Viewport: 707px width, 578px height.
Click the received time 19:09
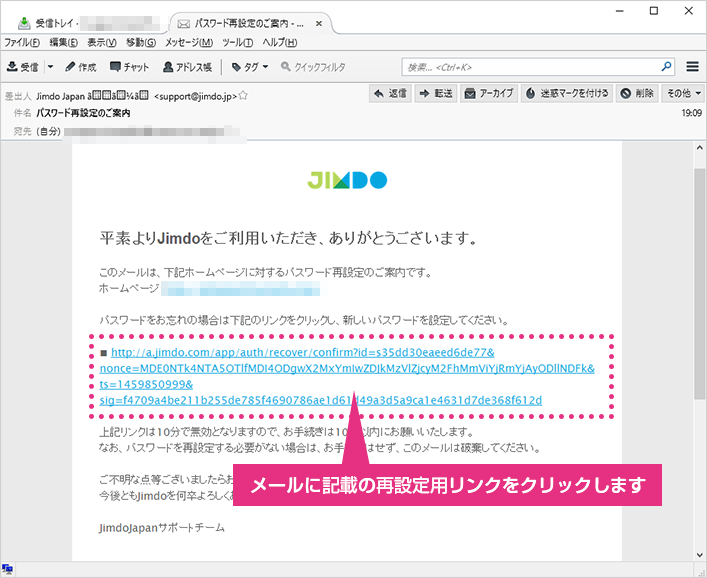[x=691, y=113]
